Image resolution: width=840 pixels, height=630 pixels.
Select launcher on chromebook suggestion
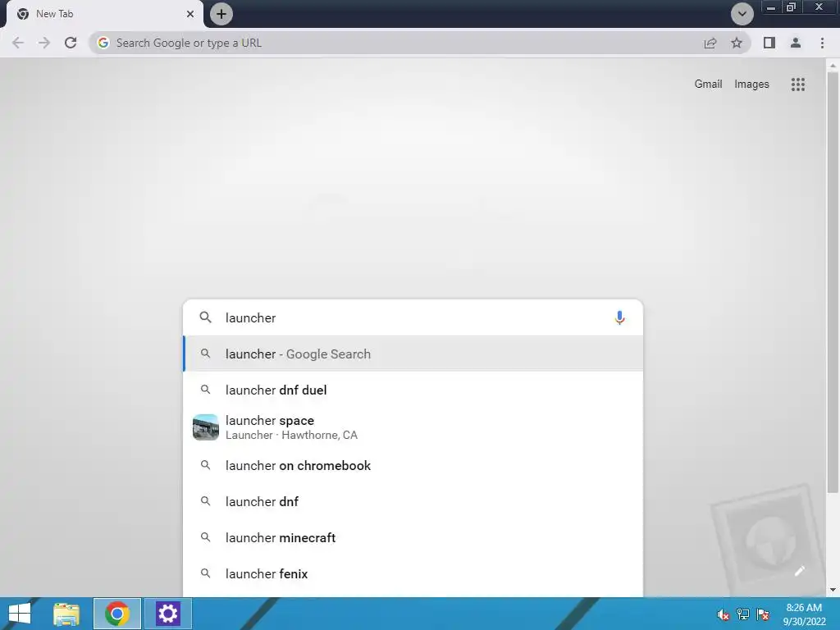point(413,466)
